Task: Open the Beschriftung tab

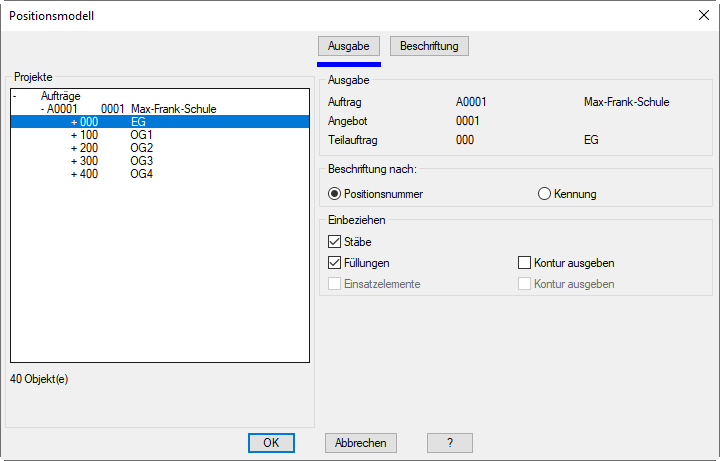Action: (x=429, y=46)
